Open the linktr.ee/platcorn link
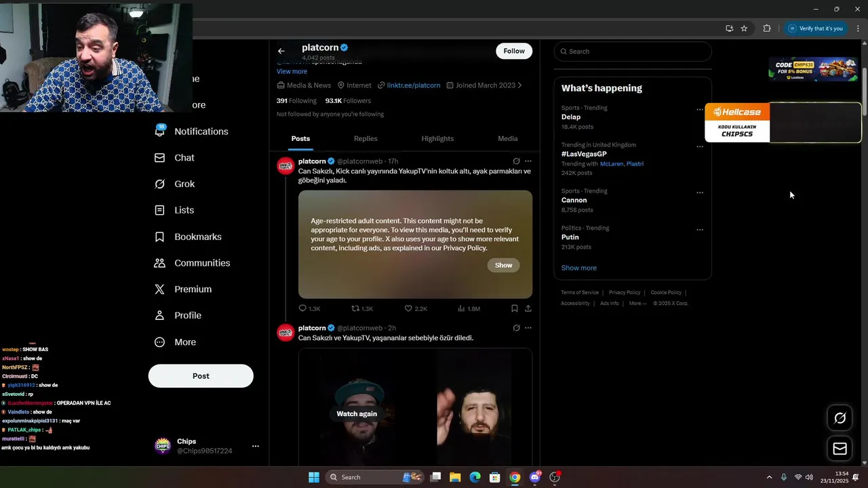 coord(414,85)
